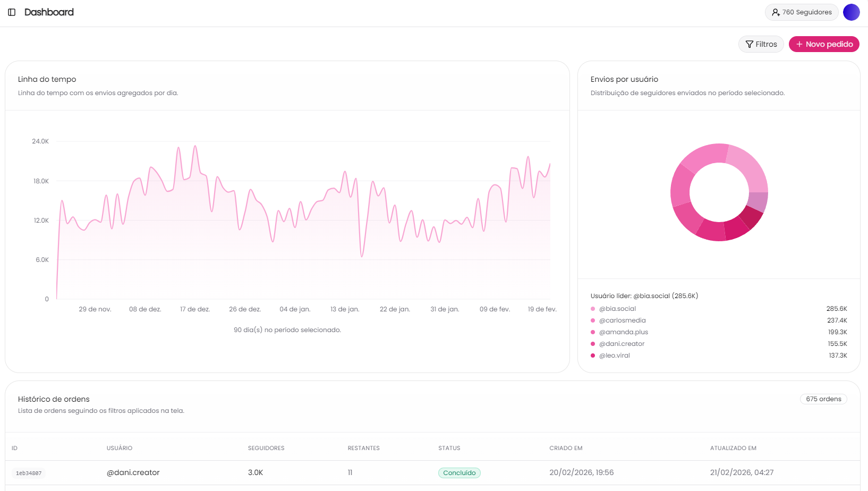Image resolution: width=868 pixels, height=491 pixels.
Task: Click the 760 Seguidores badge
Action: (x=802, y=12)
